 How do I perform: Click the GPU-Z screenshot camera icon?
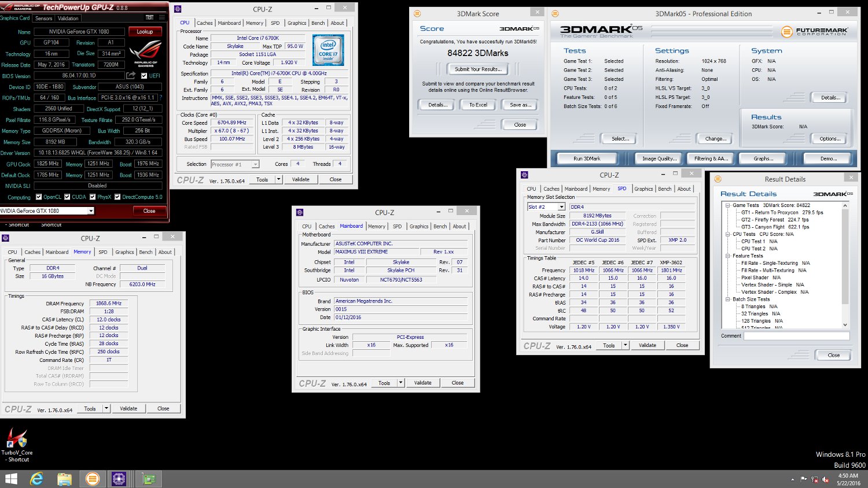coord(150,18)
